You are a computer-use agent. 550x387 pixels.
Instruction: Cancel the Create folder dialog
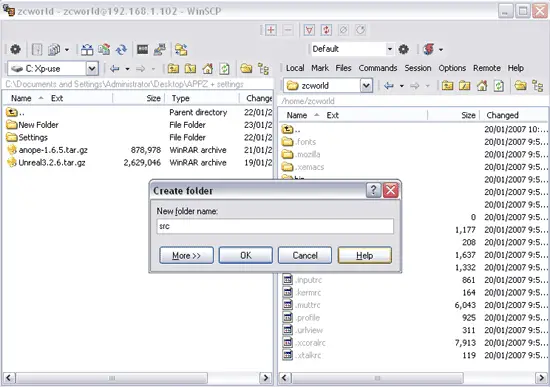[x=305, y=255]
